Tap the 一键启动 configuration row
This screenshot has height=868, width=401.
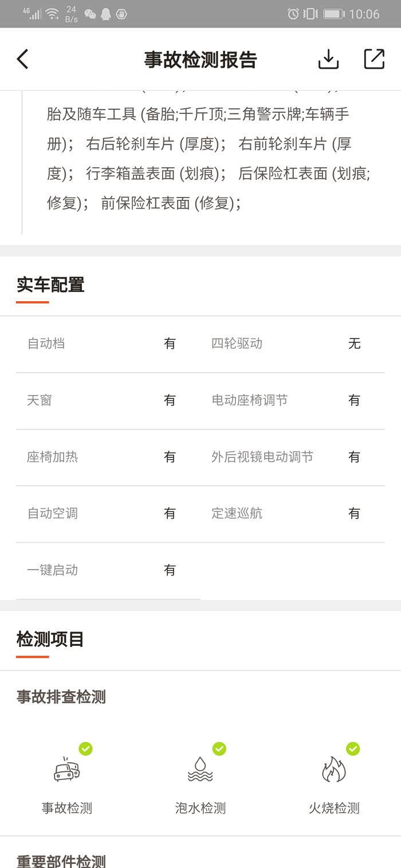point(103,570)
